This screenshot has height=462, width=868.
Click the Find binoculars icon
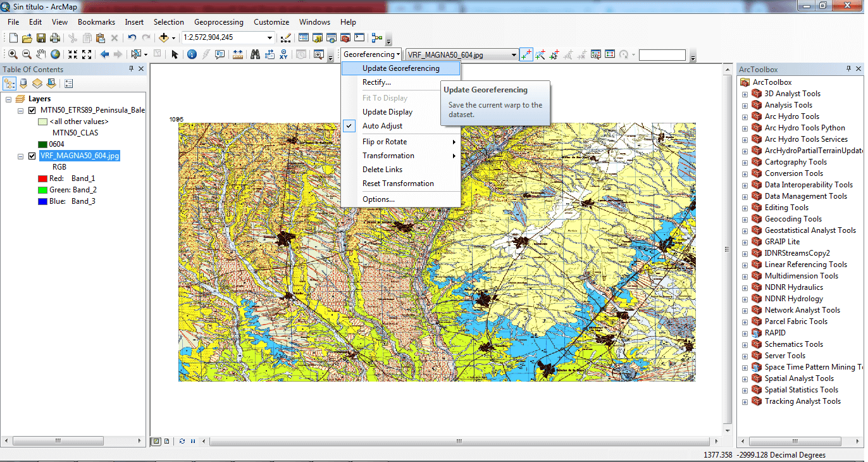[x=255, y=54]
